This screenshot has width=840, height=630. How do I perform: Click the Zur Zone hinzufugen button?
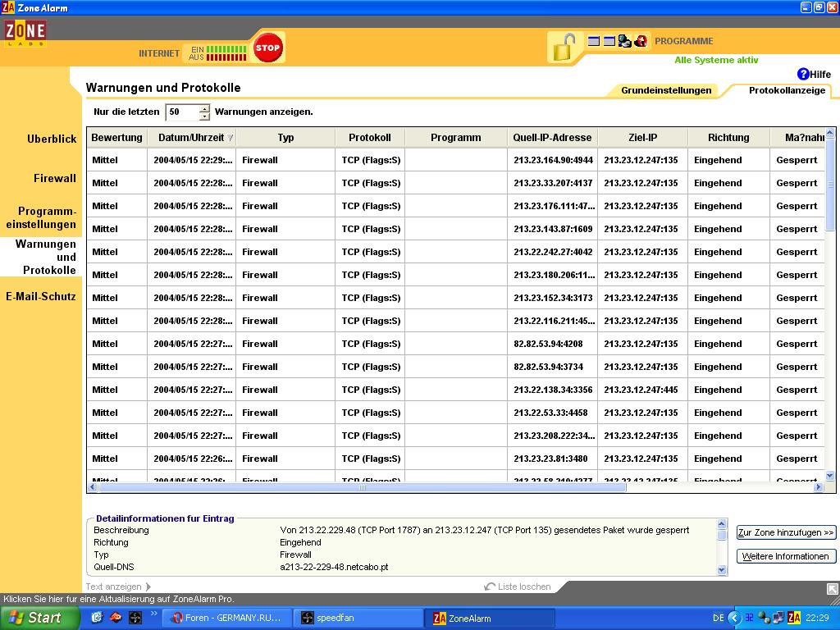pos(786,532)
